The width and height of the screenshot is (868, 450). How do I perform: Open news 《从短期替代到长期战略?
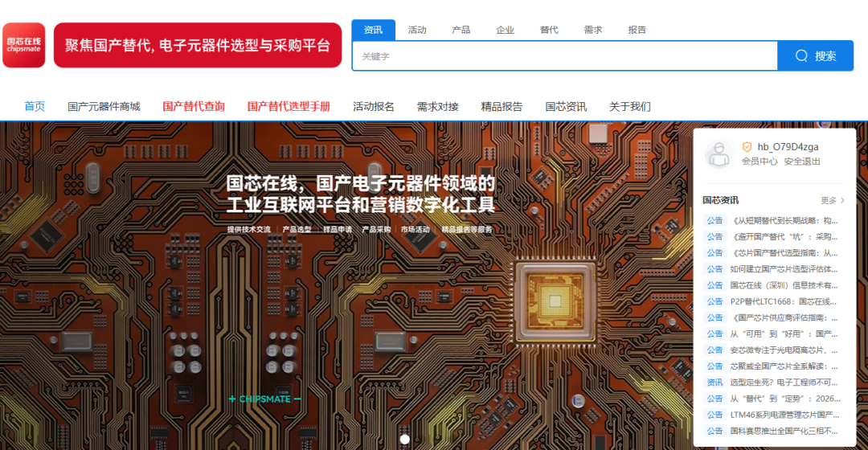(784, 220)
